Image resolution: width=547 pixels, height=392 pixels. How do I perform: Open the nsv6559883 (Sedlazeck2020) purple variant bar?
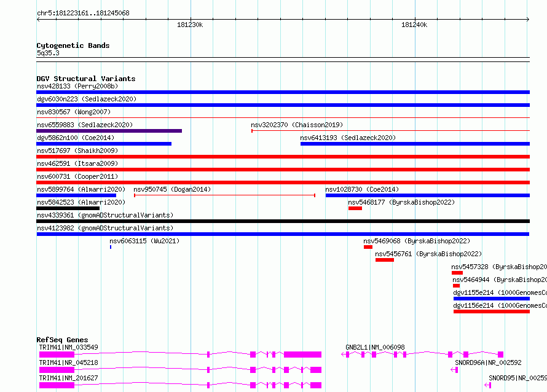tap(109, 131)
